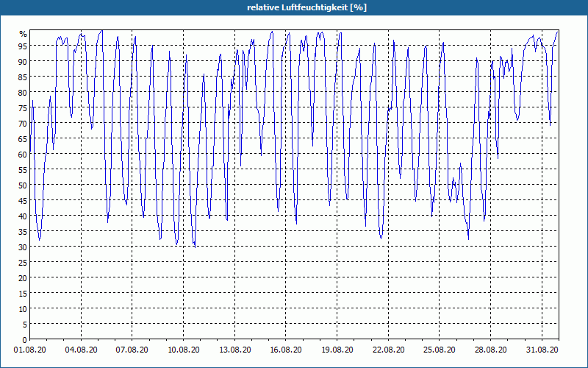Click the y-axis label 30
Image resolution: width=588 pixels, height=368 pixels.
point(23,247)
